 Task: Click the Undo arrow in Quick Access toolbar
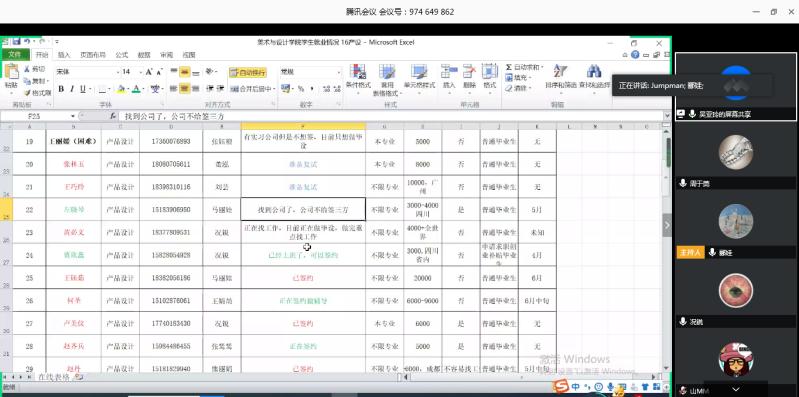(26, 41)
